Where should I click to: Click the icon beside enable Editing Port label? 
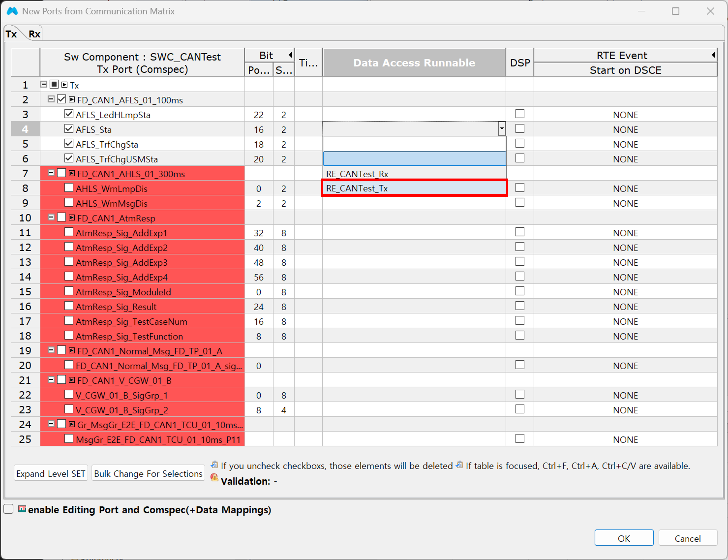pos(22,509)
